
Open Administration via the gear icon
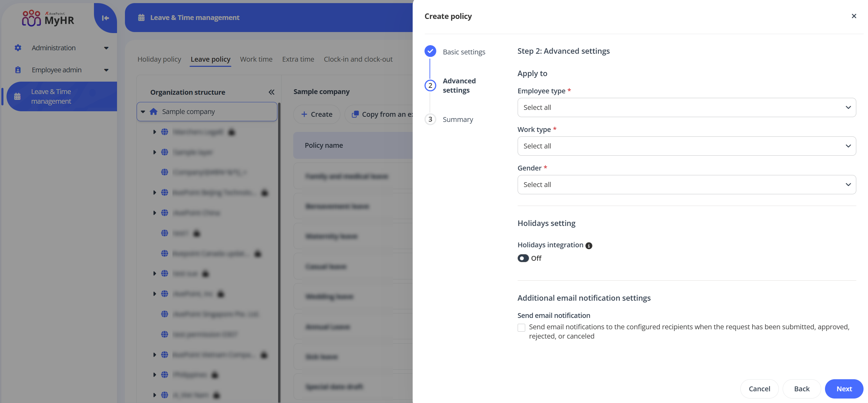point(18,48)
